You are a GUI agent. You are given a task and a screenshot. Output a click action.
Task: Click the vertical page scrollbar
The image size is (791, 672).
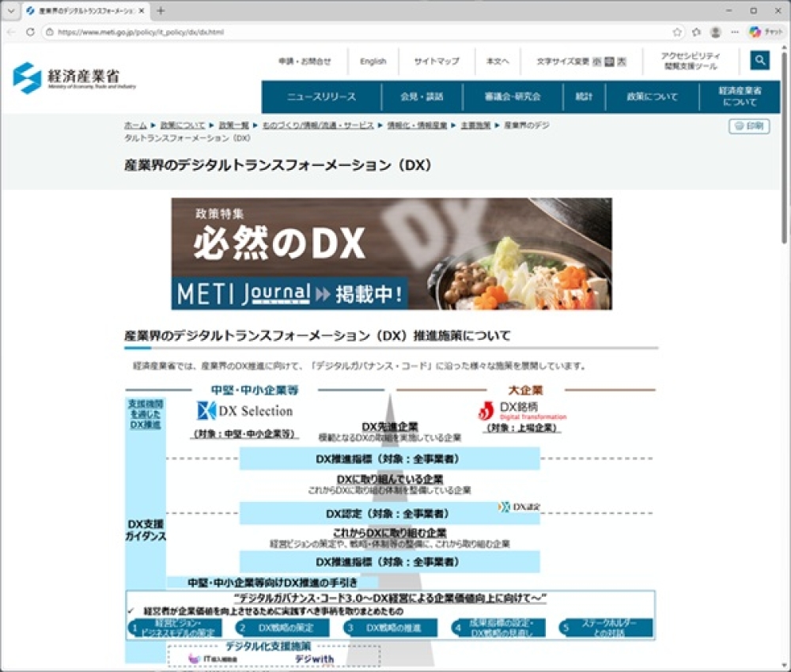pyautogui.click(x=785, y=158)
